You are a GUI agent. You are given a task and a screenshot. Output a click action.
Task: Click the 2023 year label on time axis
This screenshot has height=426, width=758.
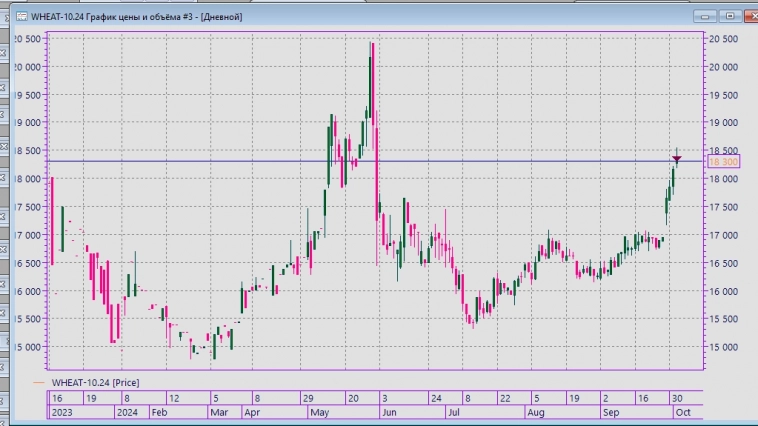coord(61,411)
